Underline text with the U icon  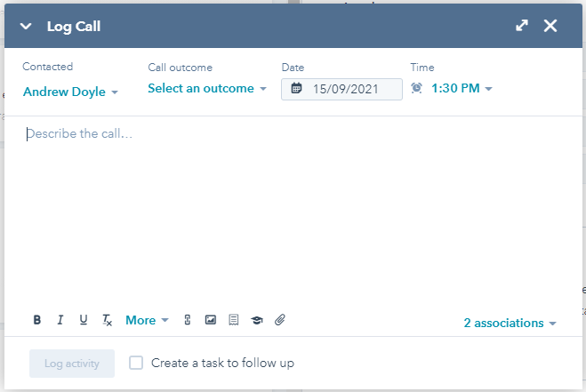point(84,320)
